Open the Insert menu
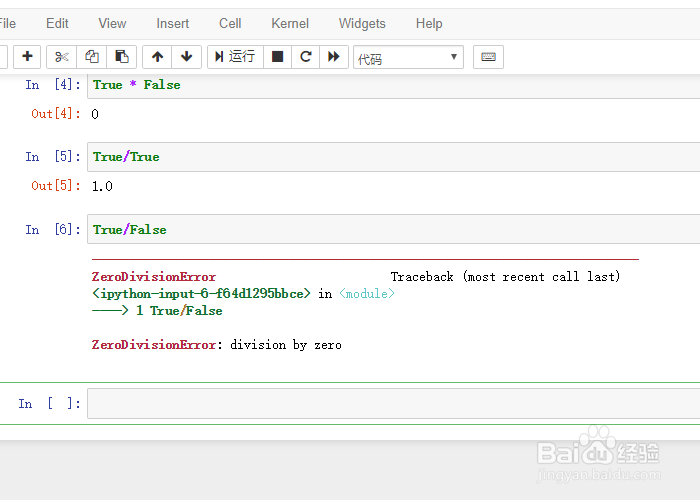 click(x=172, y=23)
